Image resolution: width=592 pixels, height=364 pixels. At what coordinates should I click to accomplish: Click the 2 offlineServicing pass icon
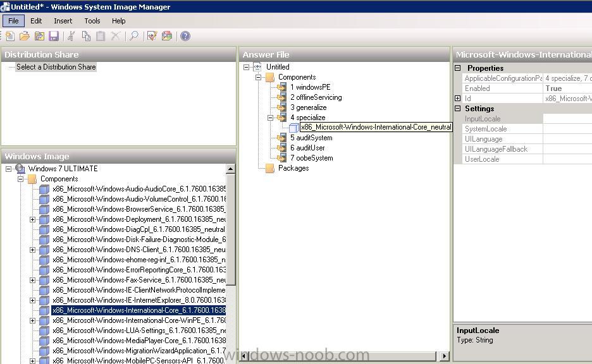point(281,97)
